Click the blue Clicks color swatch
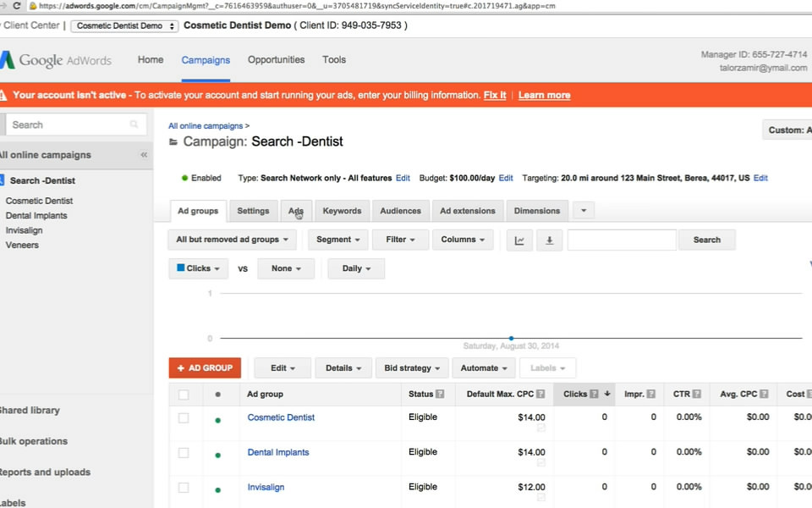 pyautogui.click(x=181, y=268)
